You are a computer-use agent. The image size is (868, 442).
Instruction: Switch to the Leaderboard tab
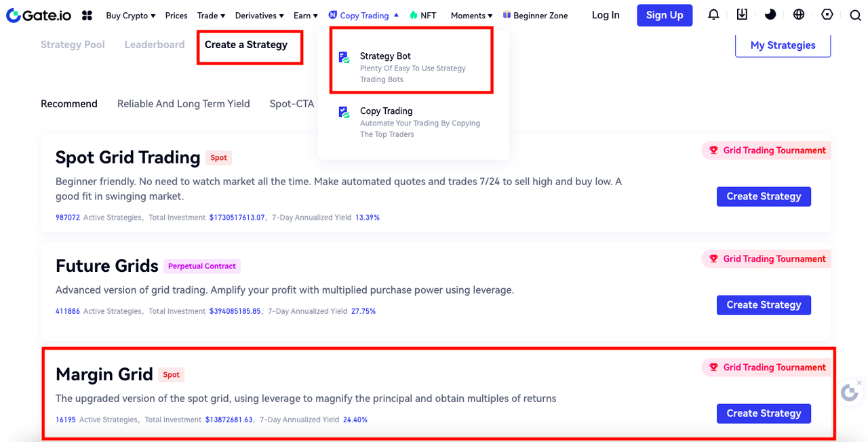(x=155, y=45)
